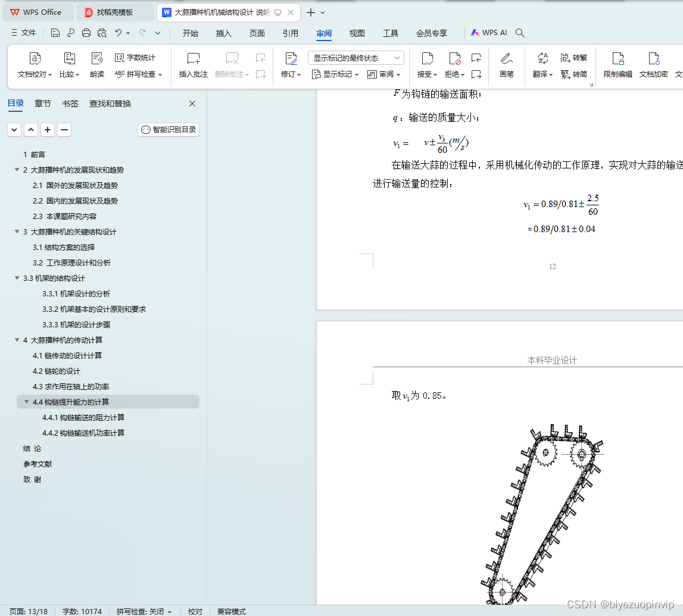Open 审阅 pane dropdown
Screen dimensions: 683x616
[383, 74]
